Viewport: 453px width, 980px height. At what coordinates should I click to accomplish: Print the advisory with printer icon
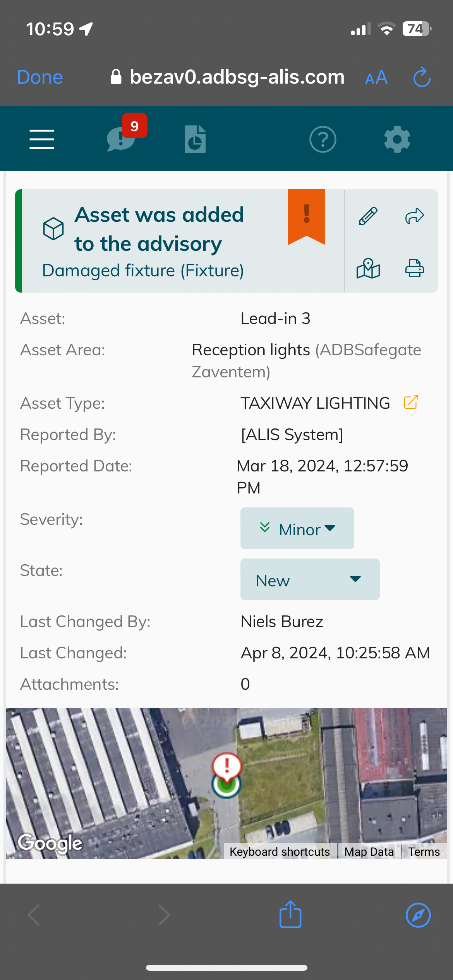[414, 268]
